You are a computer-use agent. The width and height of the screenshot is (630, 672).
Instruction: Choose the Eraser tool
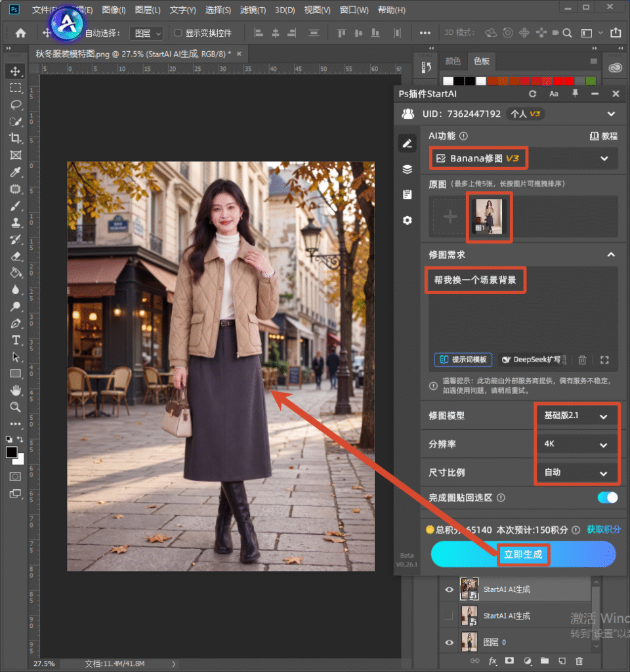[16, 257]
